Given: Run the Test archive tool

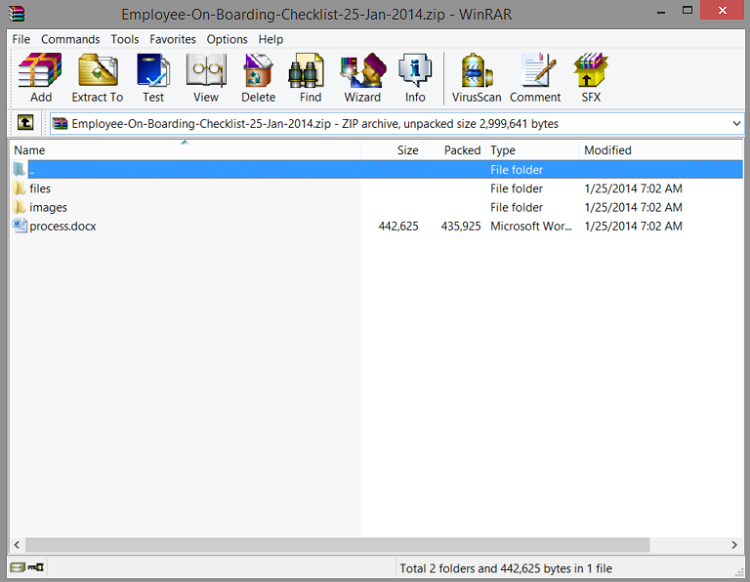Looking at the screenshot, I should click(x=153, y=78).
